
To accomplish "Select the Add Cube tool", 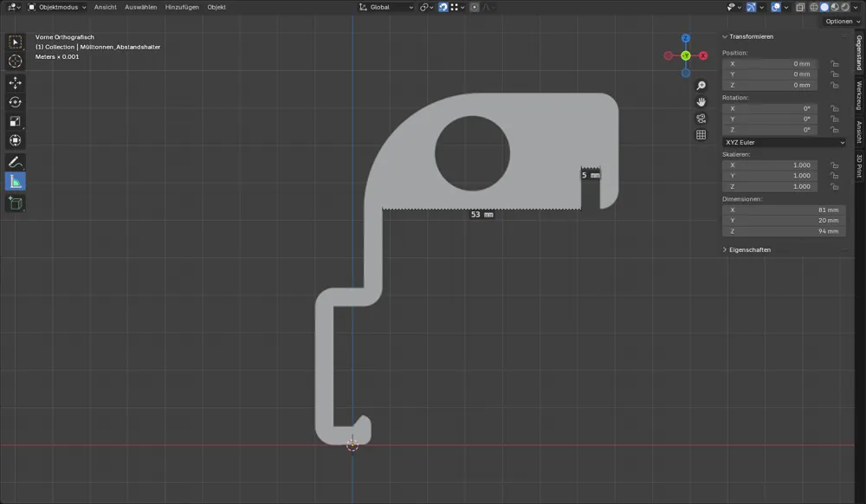I will pos(16,204).
